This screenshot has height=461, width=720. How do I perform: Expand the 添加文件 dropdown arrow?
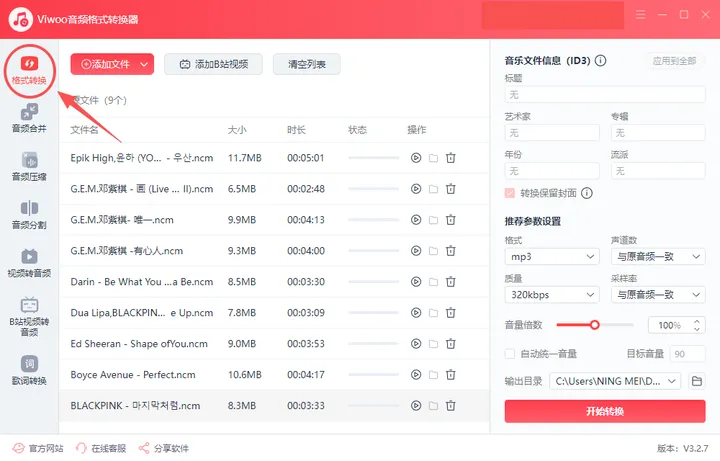tap(144, 64)
